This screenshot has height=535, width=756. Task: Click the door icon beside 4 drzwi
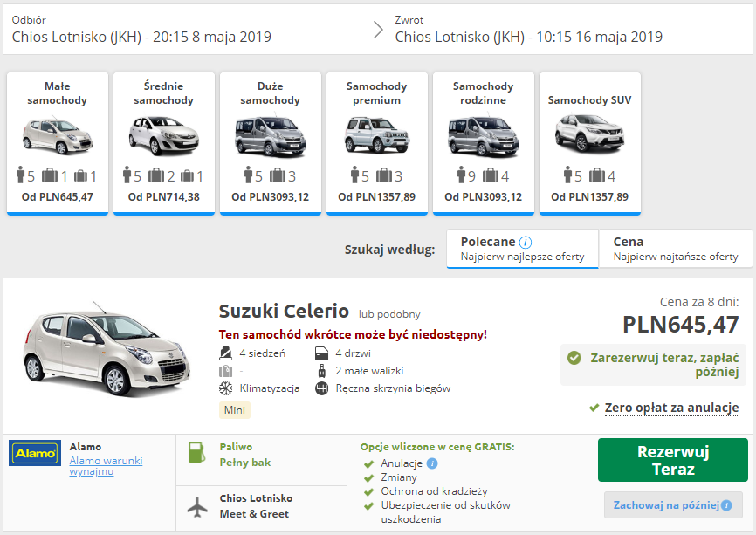321,353
